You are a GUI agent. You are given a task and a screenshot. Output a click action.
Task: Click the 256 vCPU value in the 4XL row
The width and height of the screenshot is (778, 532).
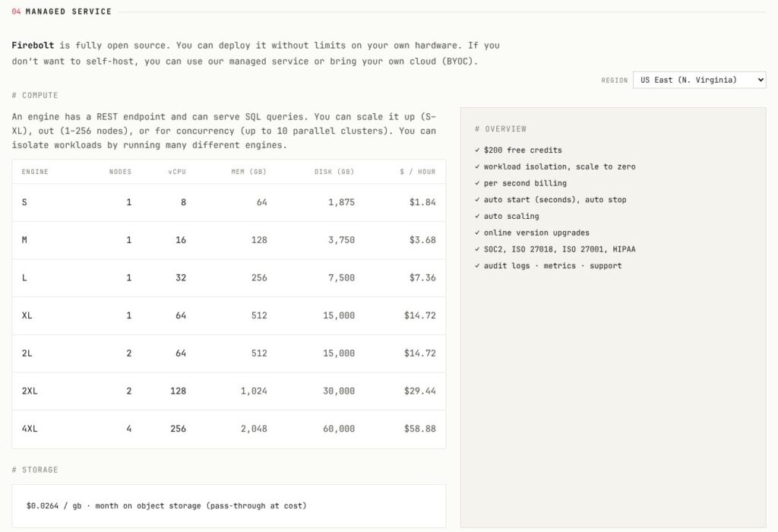(x=178, y=429)
